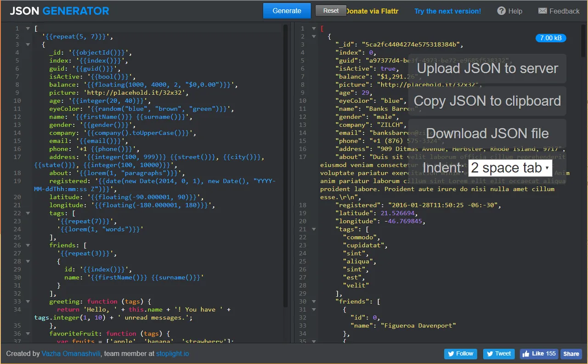Collapse the tags array in output JSON
The image size is (588, 364).
coord(314,229)
